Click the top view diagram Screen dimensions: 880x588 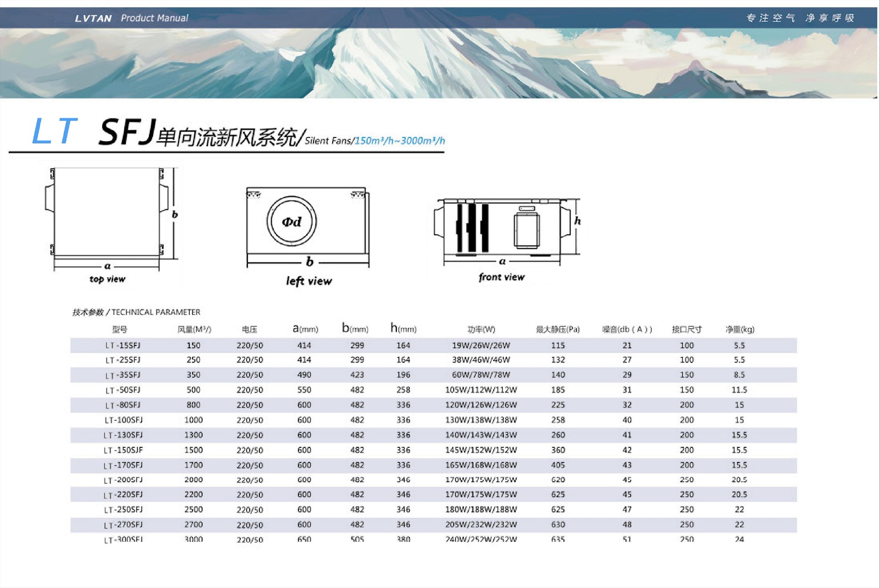point(110,220)
